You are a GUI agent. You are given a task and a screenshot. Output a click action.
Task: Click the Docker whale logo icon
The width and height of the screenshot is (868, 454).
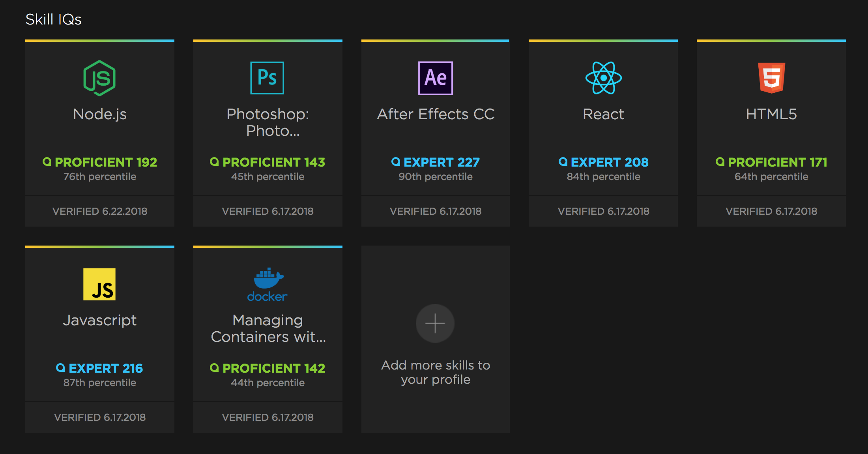(268, 284)
